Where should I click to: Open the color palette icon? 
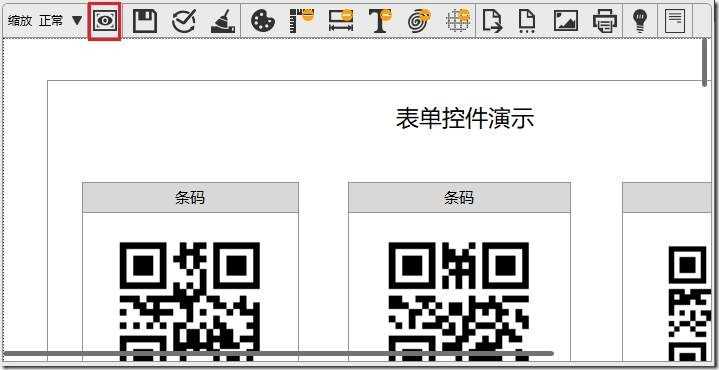263,22
